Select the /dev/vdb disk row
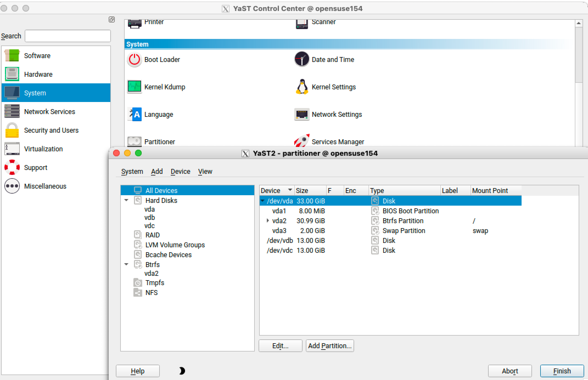 pyautogui.click(x=390, y=240)
